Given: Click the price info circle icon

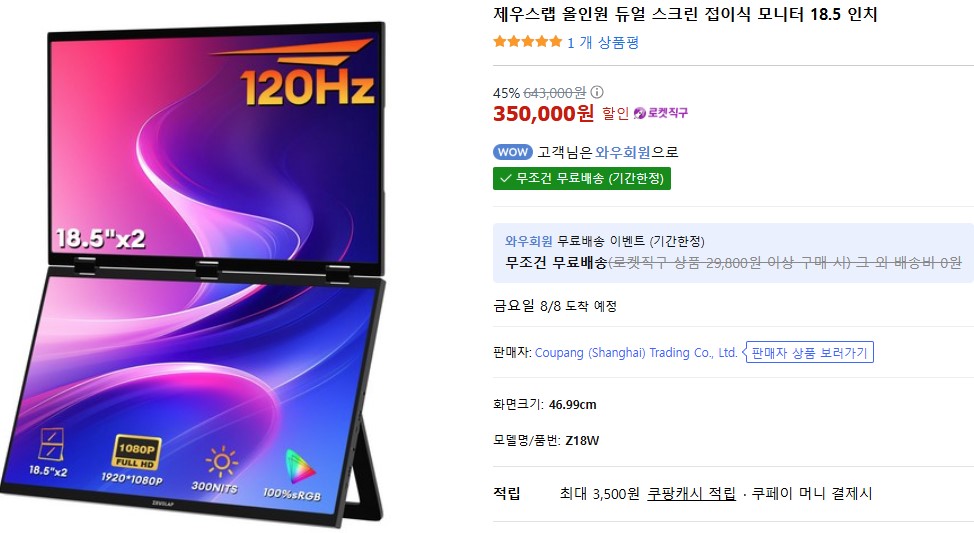Looking at the screenshot, I should [597, 93].
